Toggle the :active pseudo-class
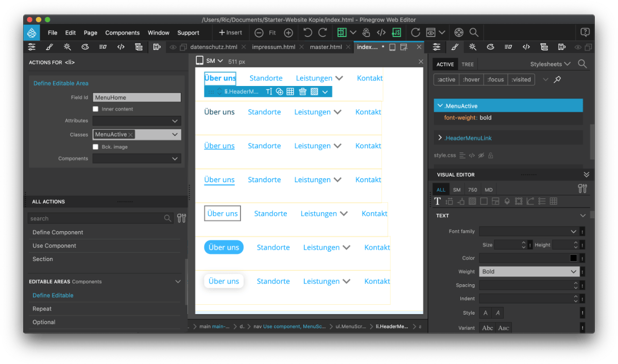 (x=446, y=80)
